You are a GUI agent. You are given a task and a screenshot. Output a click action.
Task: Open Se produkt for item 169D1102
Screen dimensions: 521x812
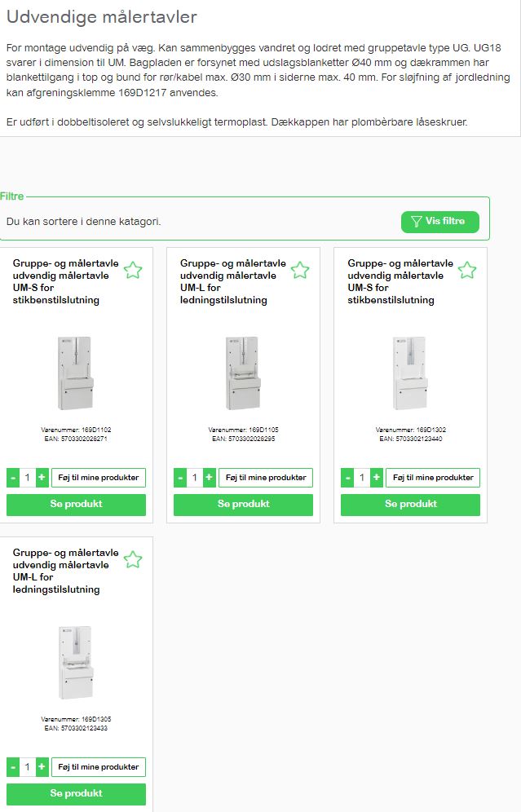pyautogui.click(x=76, y=505)
